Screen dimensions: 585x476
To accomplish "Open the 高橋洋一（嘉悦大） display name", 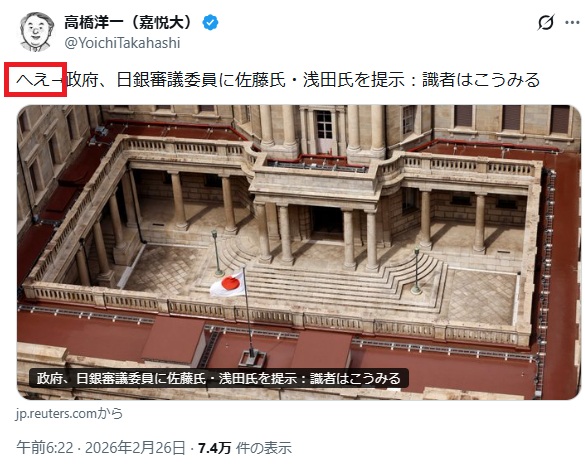I will (x=128, y=22).
